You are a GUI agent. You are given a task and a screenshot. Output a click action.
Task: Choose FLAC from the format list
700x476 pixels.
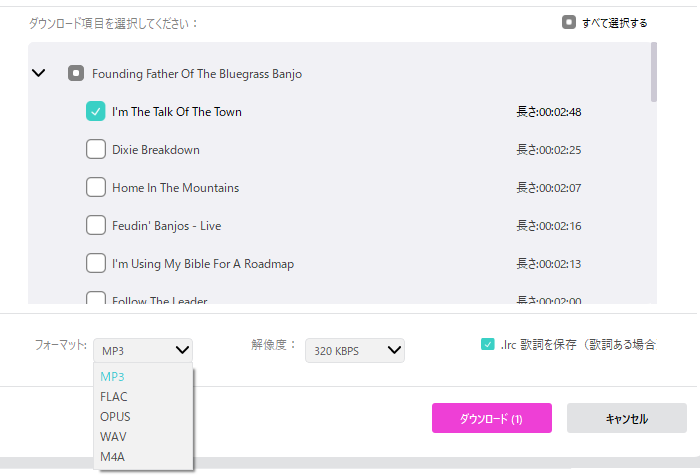click(114, 397)
